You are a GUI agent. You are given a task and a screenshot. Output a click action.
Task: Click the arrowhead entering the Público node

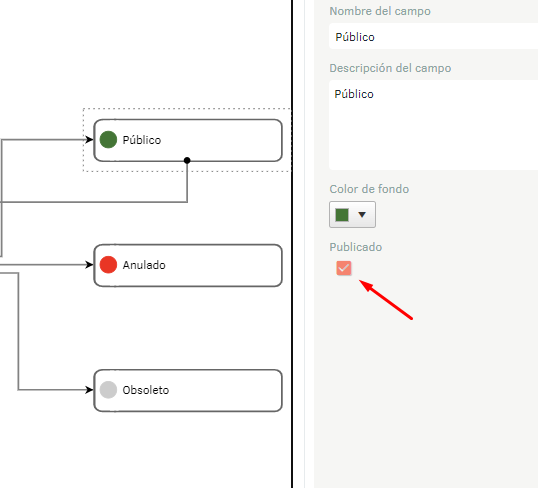coord(89,139)
